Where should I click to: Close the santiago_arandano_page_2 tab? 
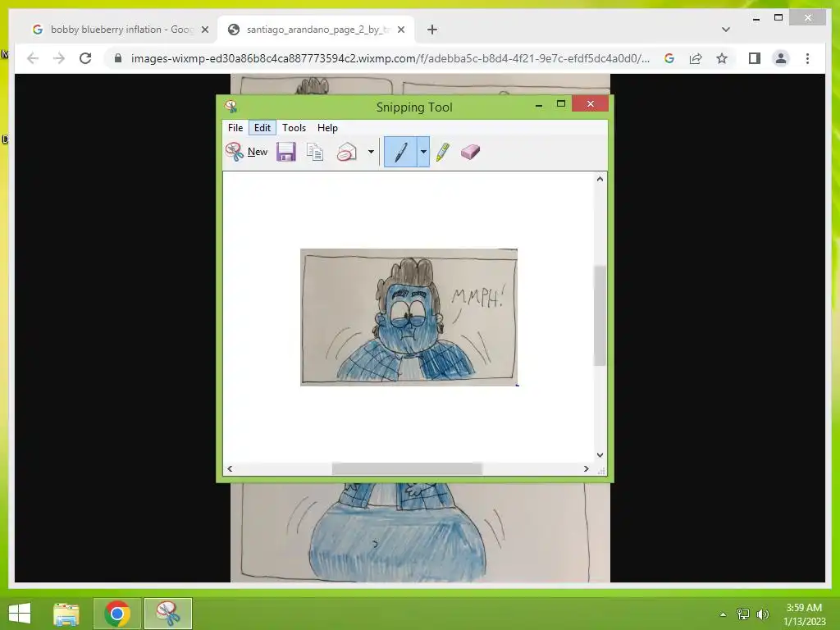tap(400, 30)
